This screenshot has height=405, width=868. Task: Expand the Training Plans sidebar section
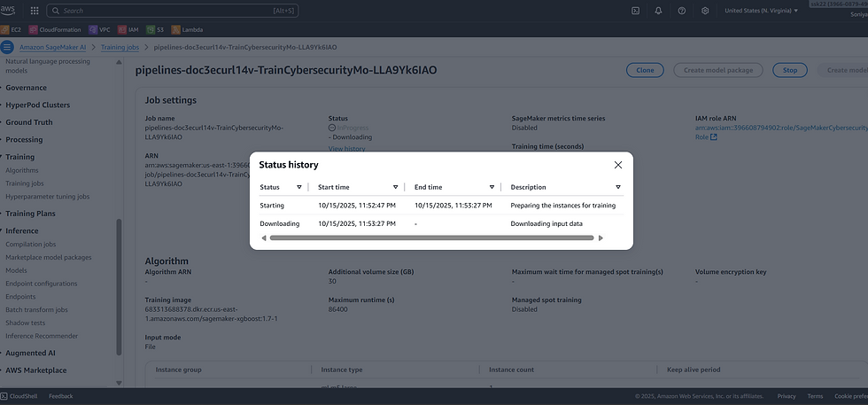tap(30, 214)
